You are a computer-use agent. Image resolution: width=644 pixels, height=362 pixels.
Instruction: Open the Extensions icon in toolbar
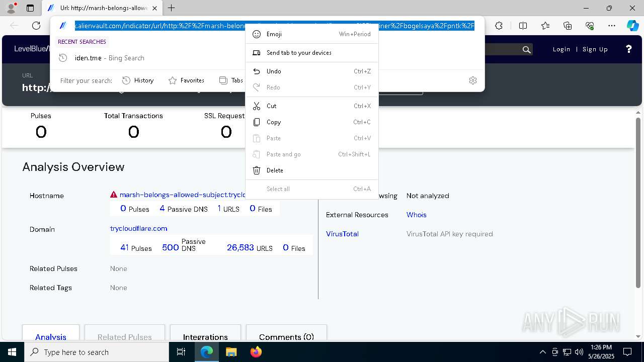(499, 26)
